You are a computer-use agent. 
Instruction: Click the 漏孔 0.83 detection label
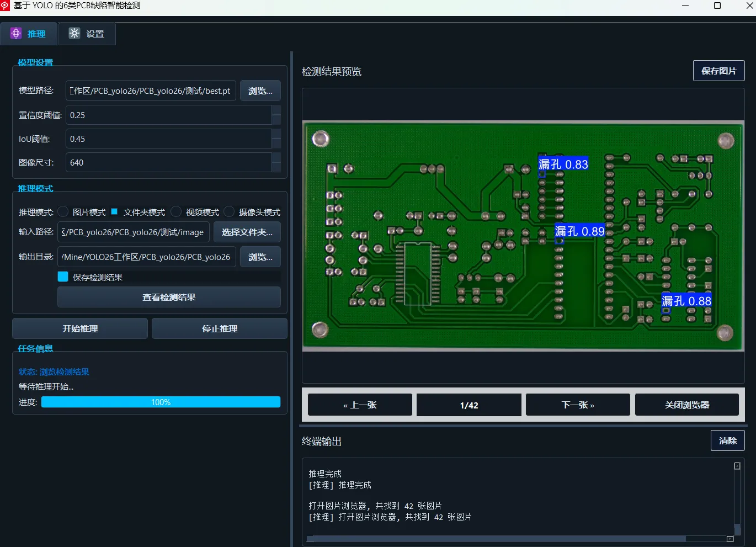(563, 164)
